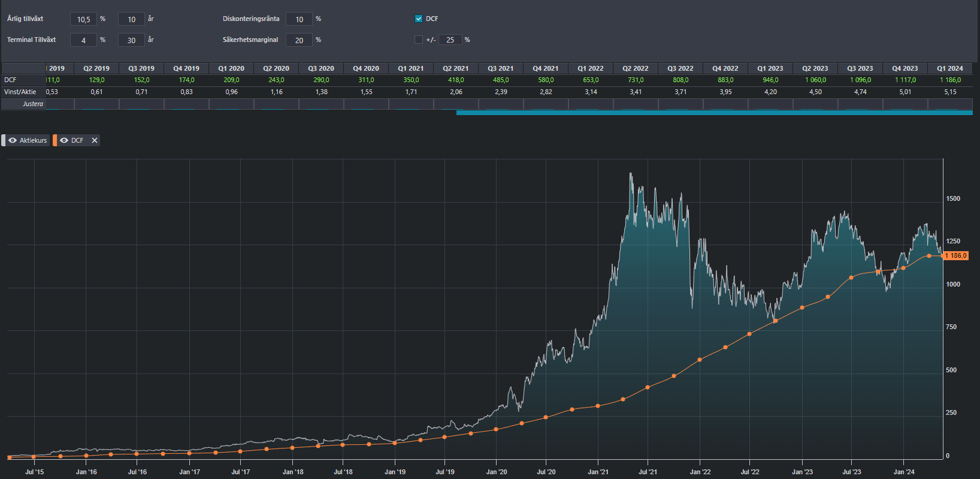Click the teal horizontal table scrollbar

point(714,113)
